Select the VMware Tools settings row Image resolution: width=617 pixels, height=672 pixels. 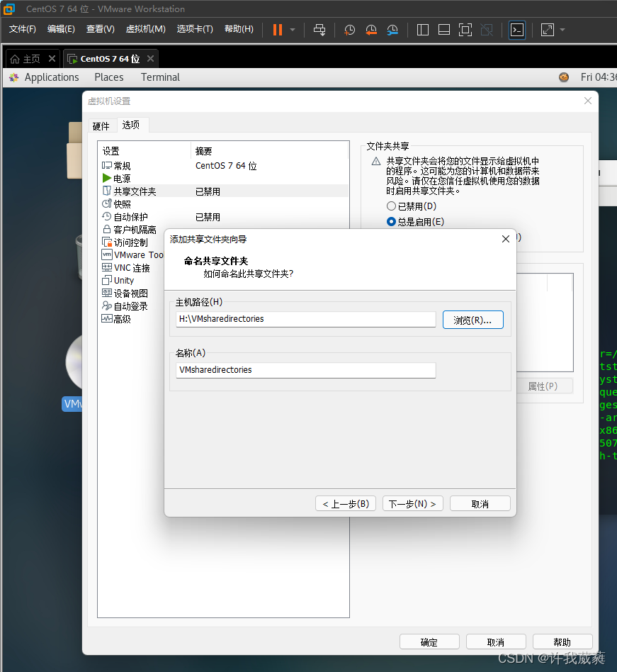(x=132, y=255)
